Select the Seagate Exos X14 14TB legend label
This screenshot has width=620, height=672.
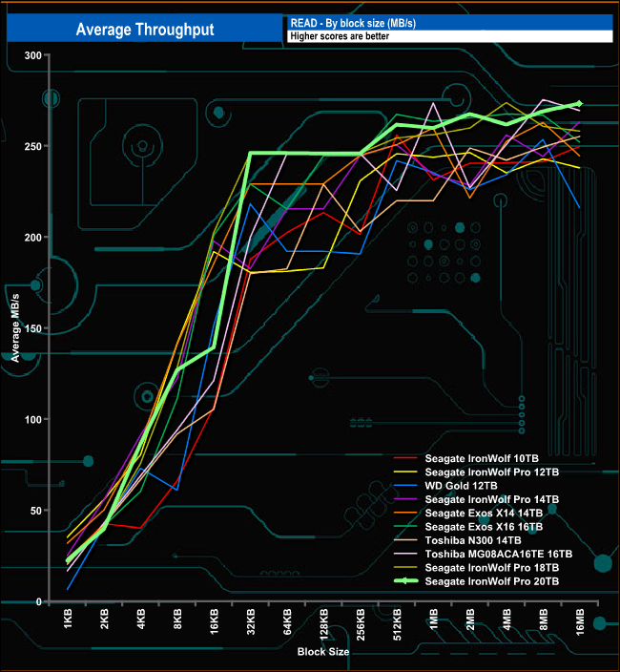pos(484,513)
